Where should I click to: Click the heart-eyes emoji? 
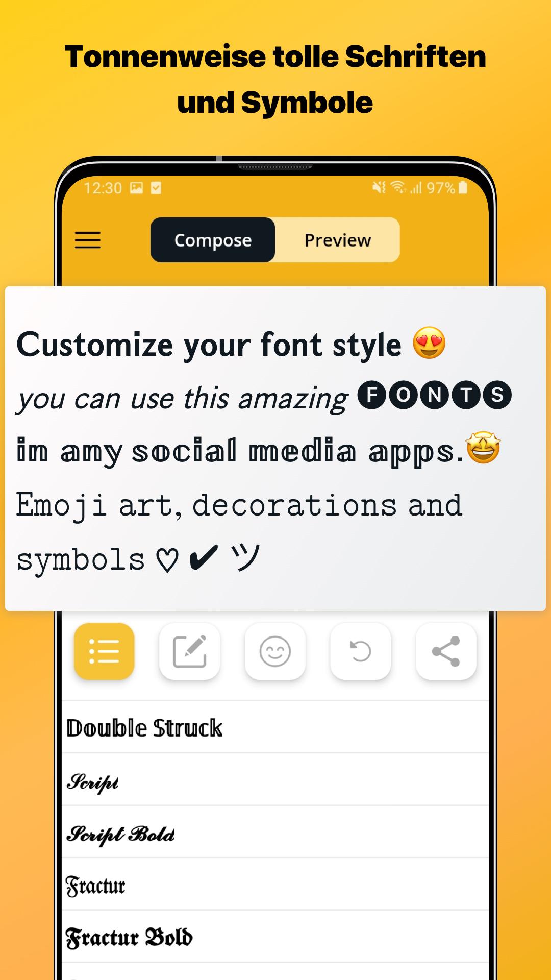pyautogui.click(x=429, y=343)
